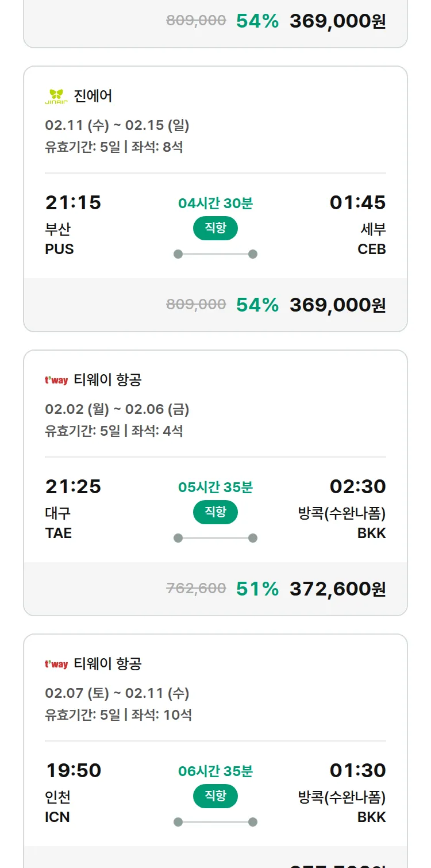Click the t'way logo on Daegu flight

56,381
